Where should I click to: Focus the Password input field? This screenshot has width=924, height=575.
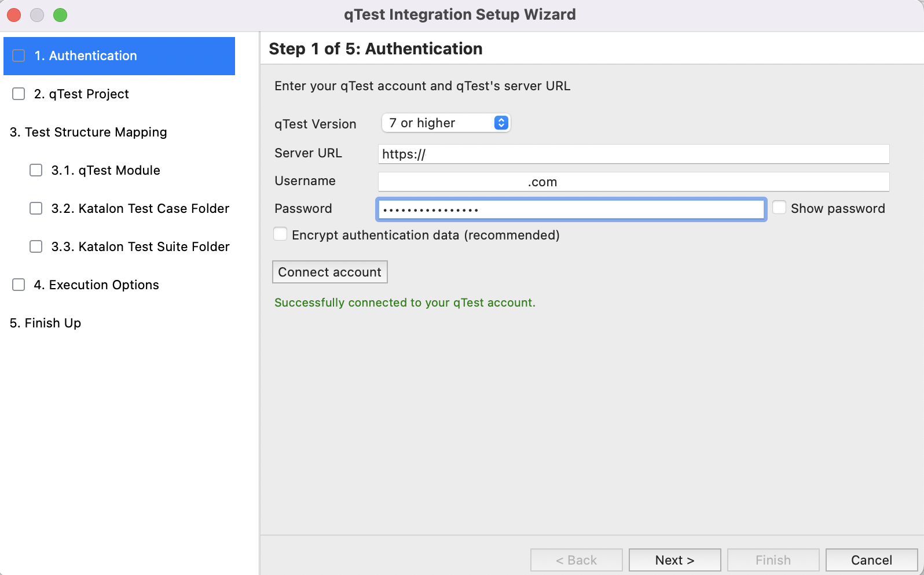coord(571,209)
